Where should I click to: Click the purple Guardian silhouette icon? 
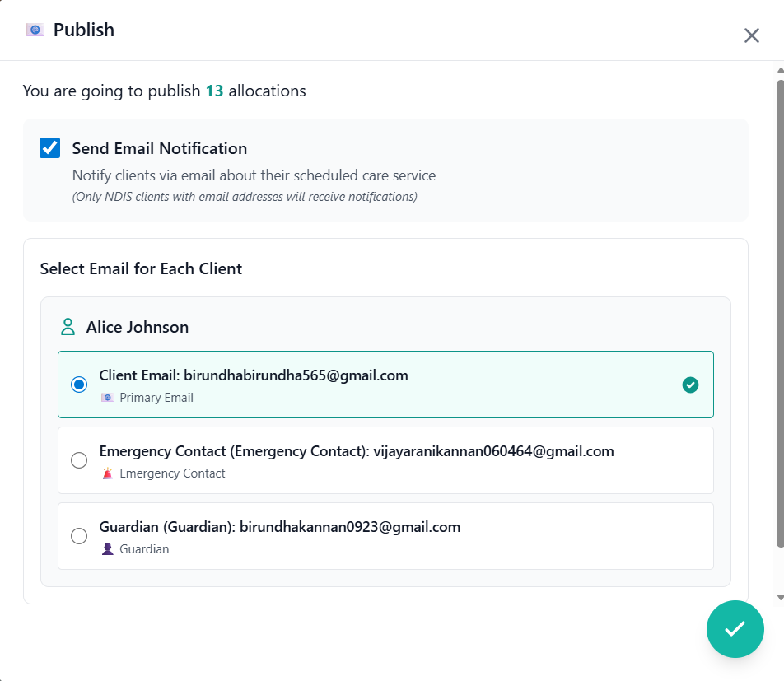click(107, 549)
